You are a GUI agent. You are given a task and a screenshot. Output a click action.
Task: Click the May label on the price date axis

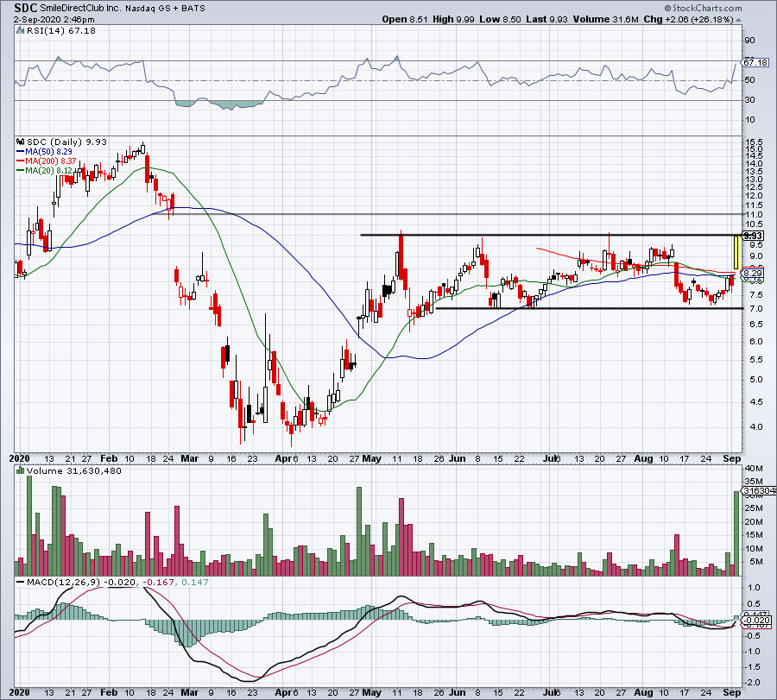point(371,458)
